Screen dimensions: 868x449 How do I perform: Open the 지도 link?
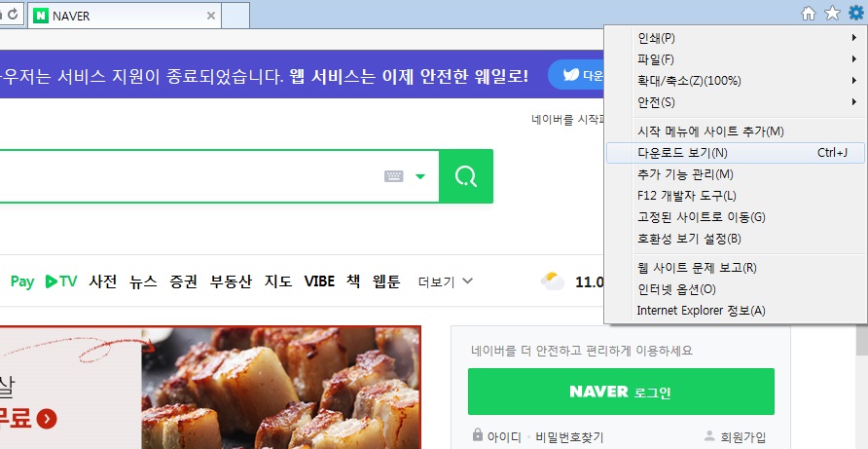pos(278,281)
